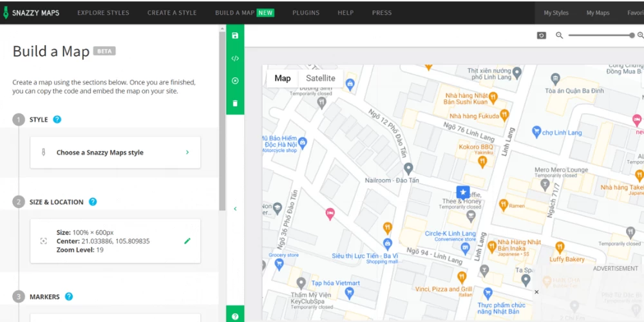Image resolution: width=644 pixels, height=322 pixels.
Task: Open help question icon in green sidebar
Action: click(235, 316)
